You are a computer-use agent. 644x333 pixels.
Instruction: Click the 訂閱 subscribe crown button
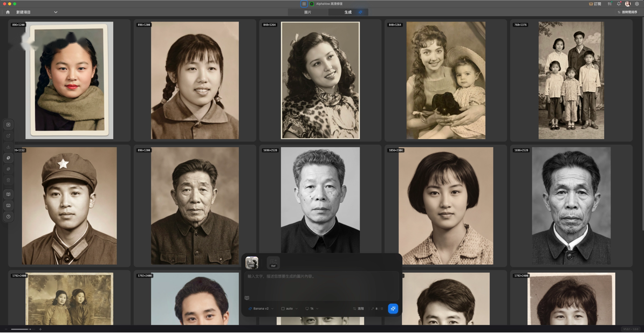click(x=595, y=4)
